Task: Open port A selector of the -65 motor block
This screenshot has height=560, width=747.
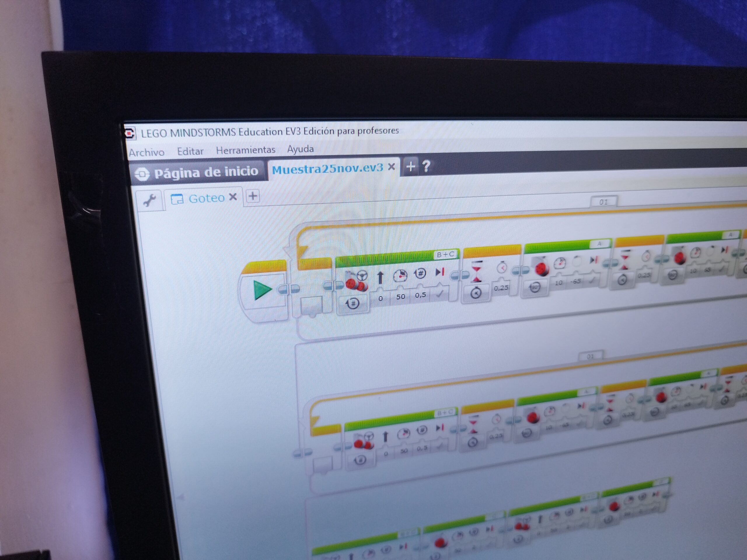Action: tap(600, 243)
